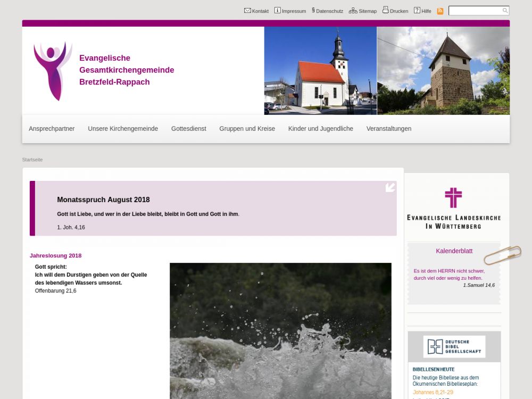This screenshot has height=399, width=532.
Task: Click the Datenschutz link
Action: click(x=329, y=11)
